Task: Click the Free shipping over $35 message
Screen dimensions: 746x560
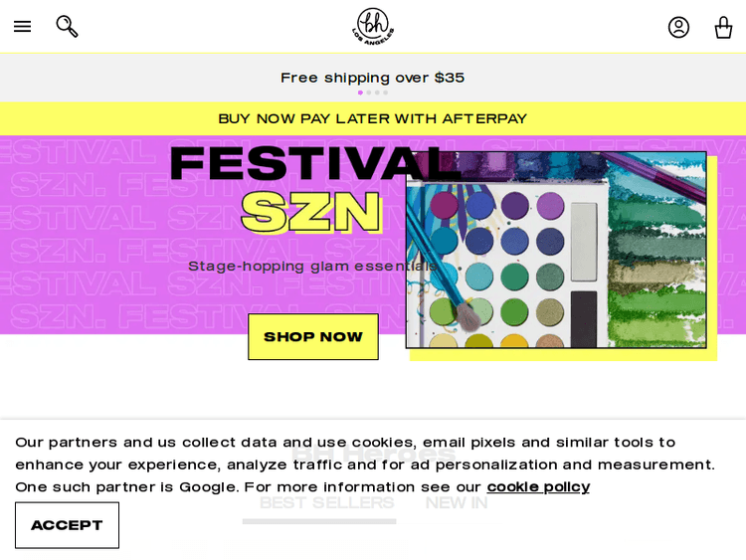Action: click(372, 78)
